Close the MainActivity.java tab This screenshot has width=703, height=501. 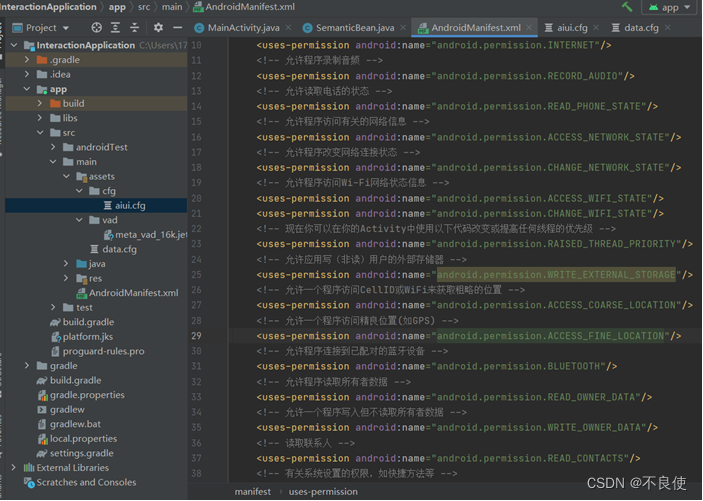288,28
